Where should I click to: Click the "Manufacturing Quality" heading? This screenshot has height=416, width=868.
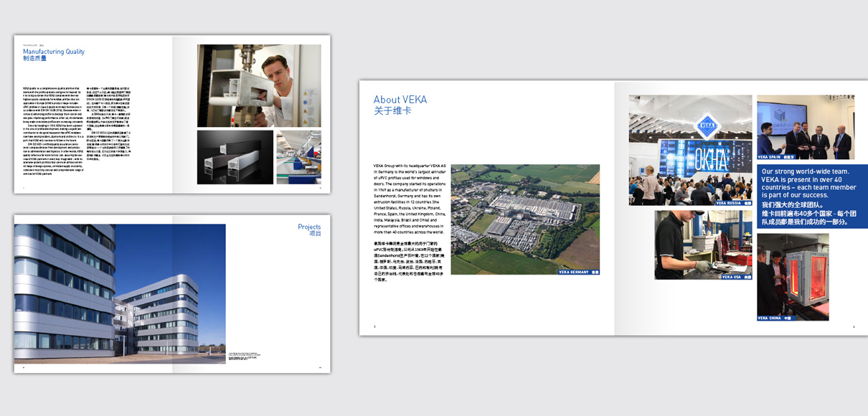[54, 52]
